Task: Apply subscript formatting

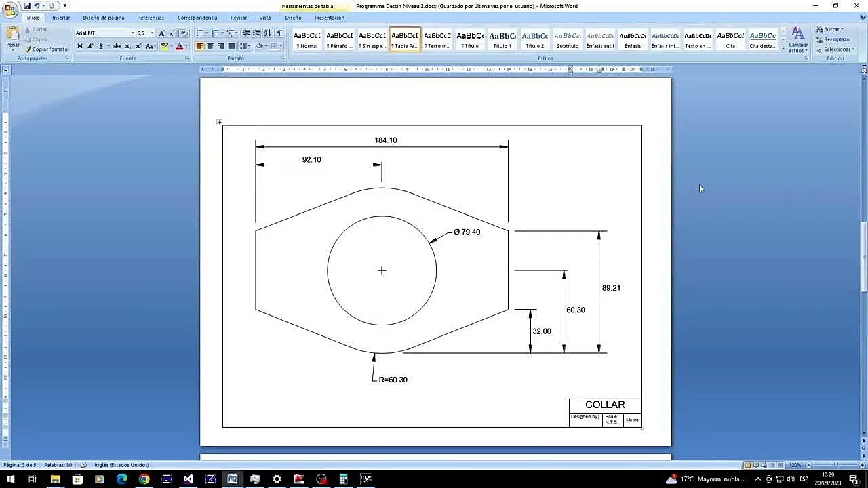Action: point(127,46)
